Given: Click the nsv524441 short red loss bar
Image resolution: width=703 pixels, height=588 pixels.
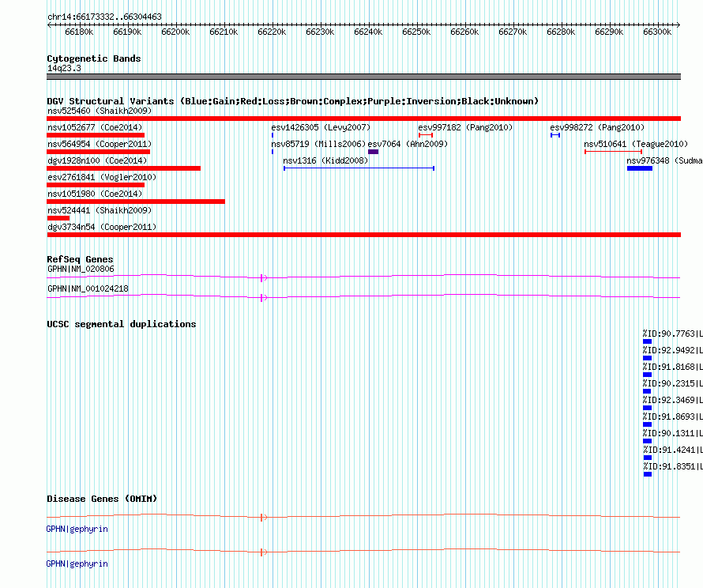Looking at the screenshot, I should (x=58, y=218).
